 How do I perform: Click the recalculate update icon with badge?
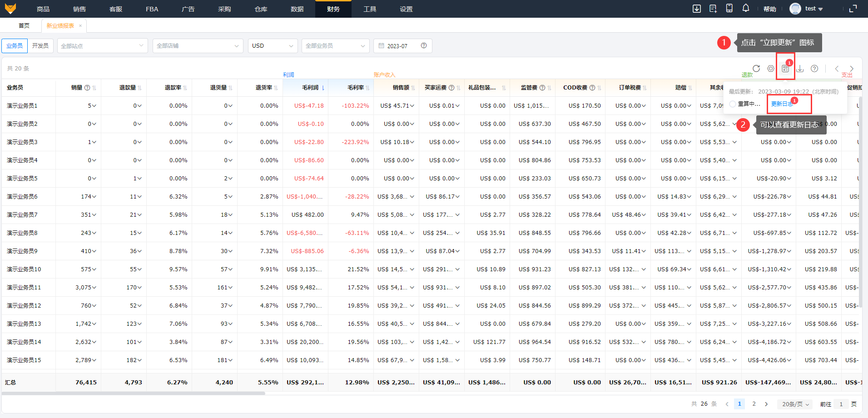point(785,69)
